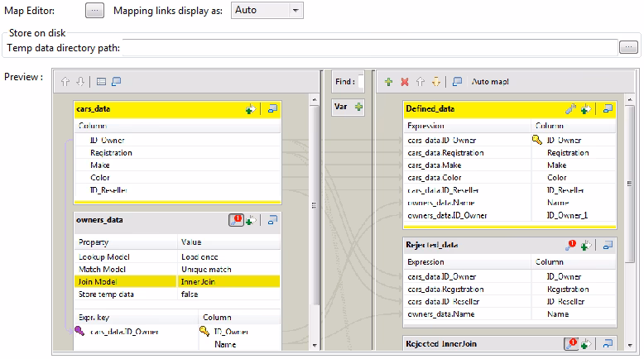Click the wrench settings icon on Defined_data
The width and height of the screenshot is (644, 359).
[570, 108]
